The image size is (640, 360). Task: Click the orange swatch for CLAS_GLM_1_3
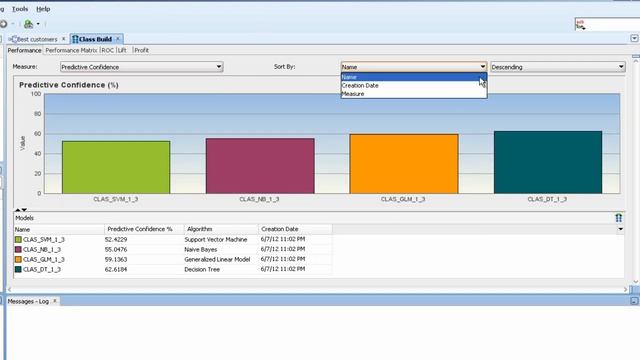pos(18,259)
